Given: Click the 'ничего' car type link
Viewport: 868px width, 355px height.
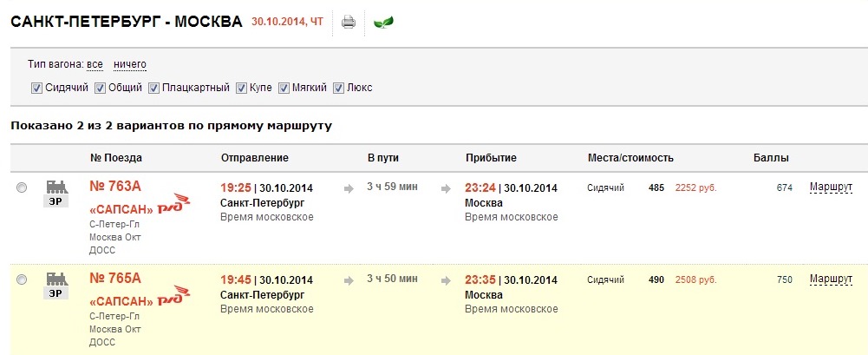Looking at the screenshot, I should [130, 64].
